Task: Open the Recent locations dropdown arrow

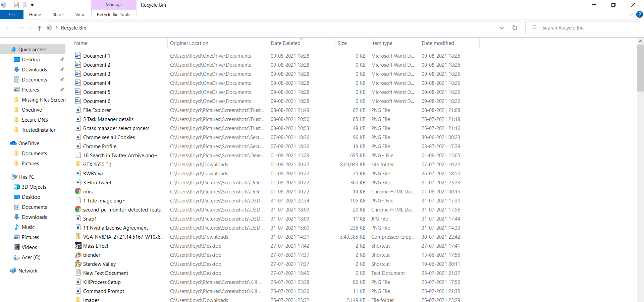Action: pyautogui.click(x=31, y=28)
